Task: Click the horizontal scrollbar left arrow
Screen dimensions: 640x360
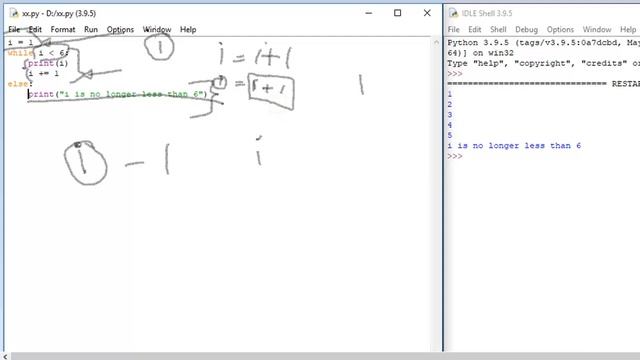Action: [5, 356]
